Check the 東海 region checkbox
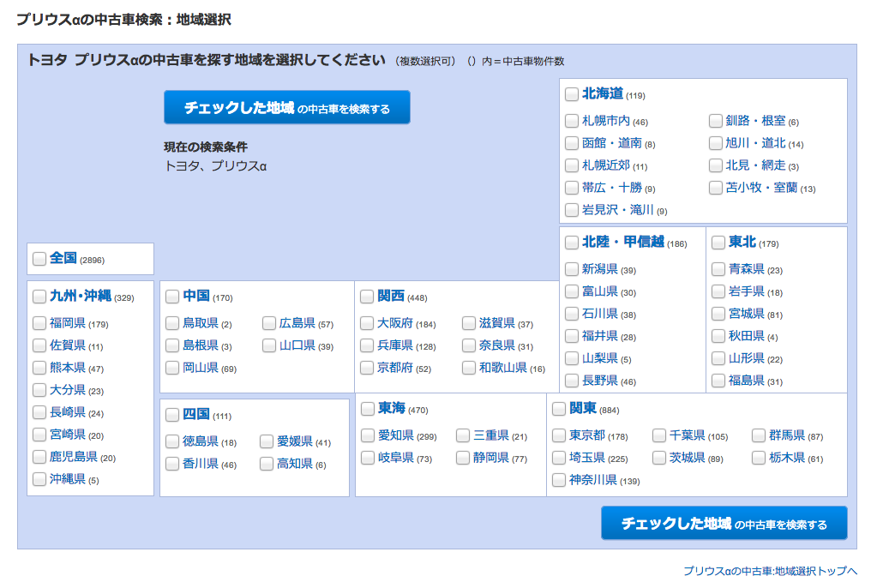This screenshot has height=588, width=871. coord(367,409)
